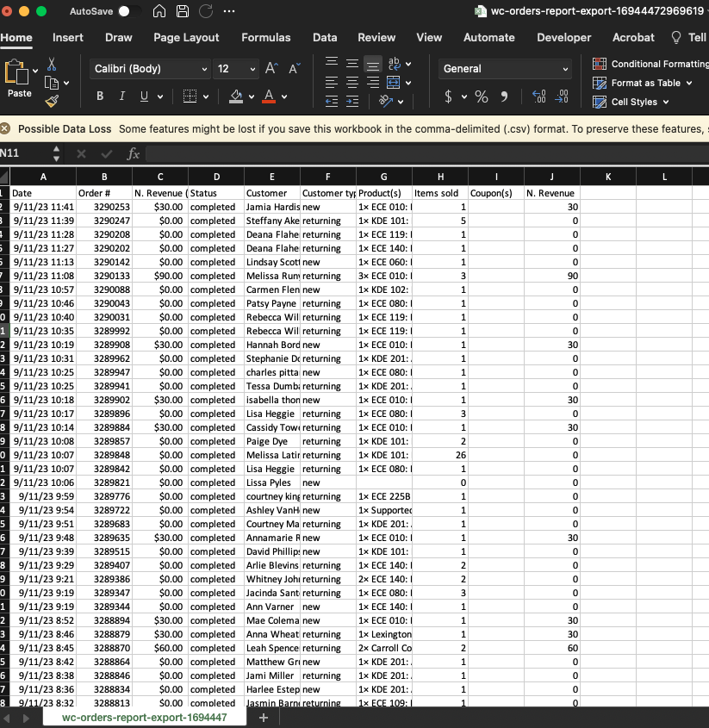The width and height of the screenshot is (709, 728).
Task: Toggle wrap text for the cell
Action: (392, 64)
